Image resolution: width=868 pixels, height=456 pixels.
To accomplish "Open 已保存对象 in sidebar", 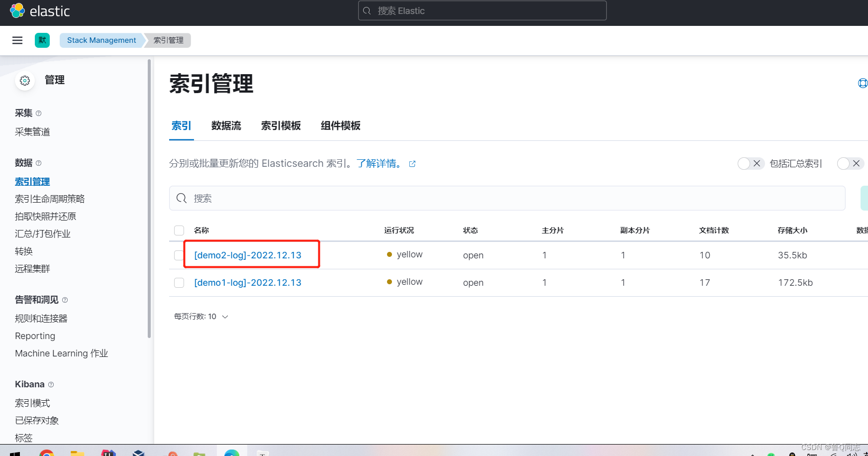I will pyautogui.click(x=37, y=421).
